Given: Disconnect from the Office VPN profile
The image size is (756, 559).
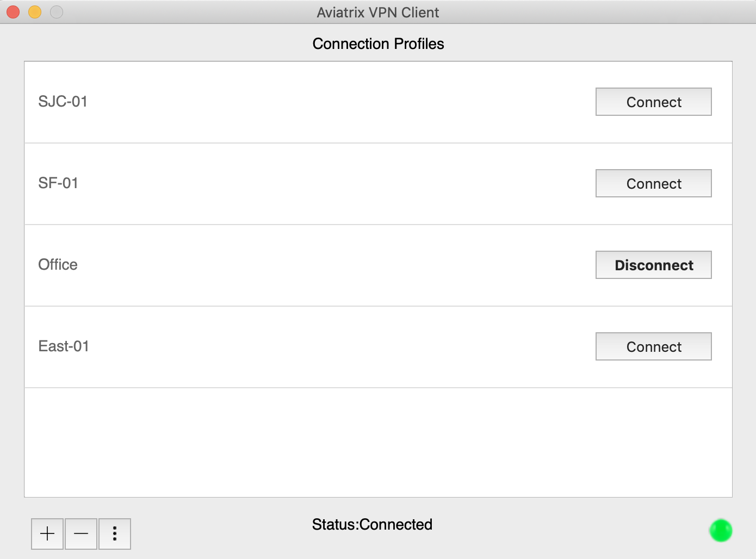Looking at the screenshot, I should (653, 265).
